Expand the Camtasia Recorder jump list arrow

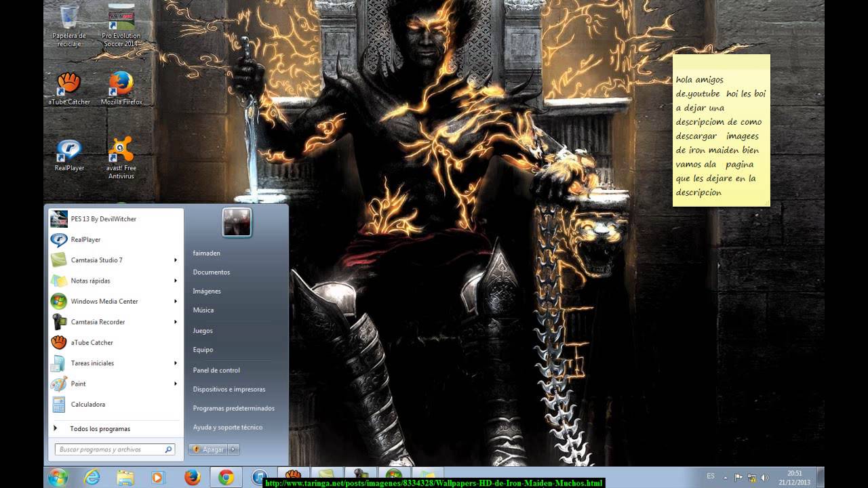tap(176, 322)
